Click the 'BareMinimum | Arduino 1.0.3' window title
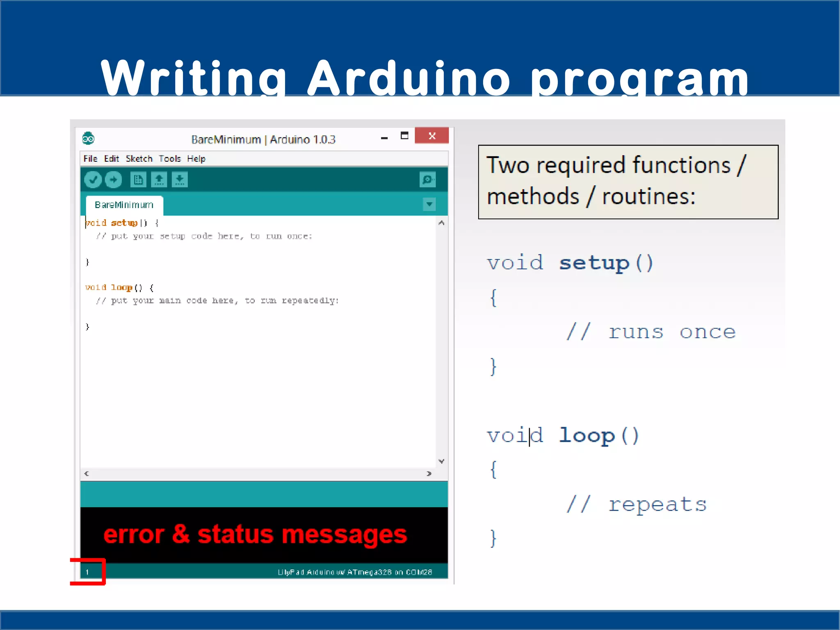 (263, 140)
